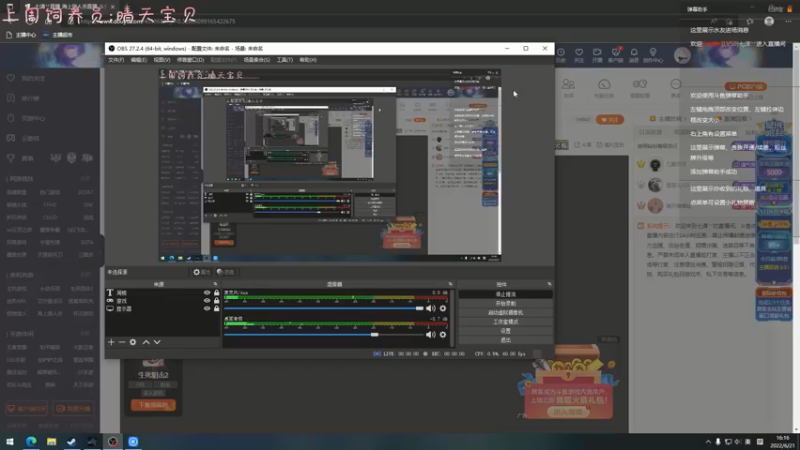This screenshot has width=800, height=450.
Task: Click the user avatar in browser header
Action: 682,55
